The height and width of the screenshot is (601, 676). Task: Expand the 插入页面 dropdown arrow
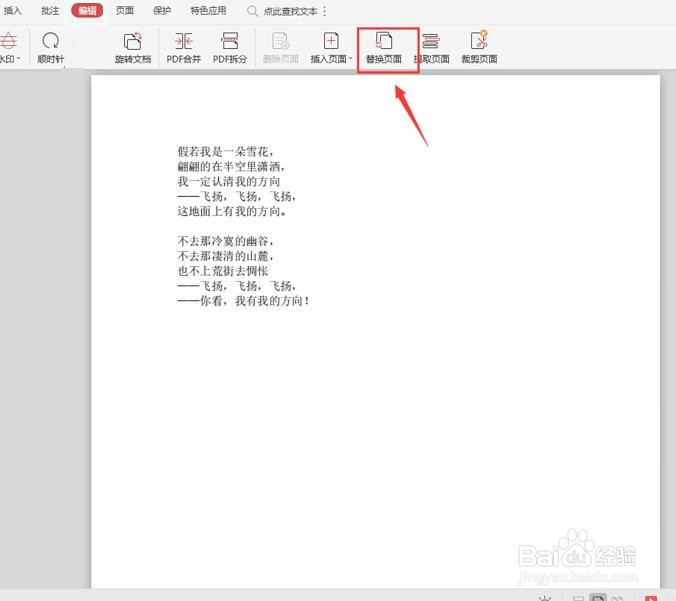click(x=351, y=58)
